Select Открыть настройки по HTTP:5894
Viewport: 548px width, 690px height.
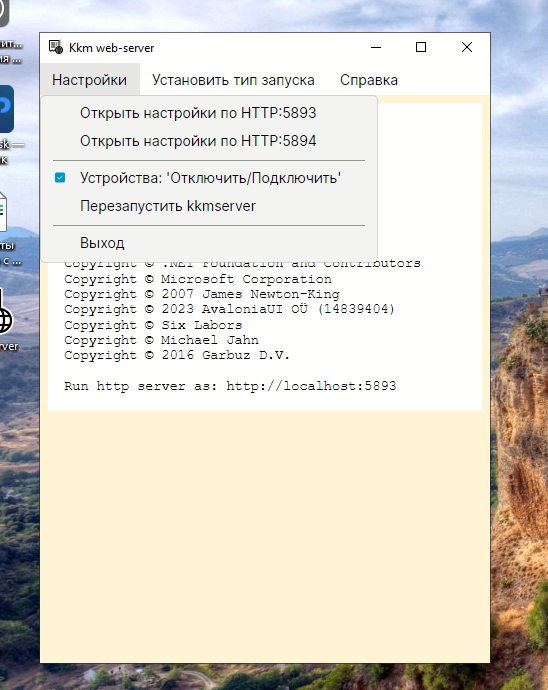click(209, 141)
